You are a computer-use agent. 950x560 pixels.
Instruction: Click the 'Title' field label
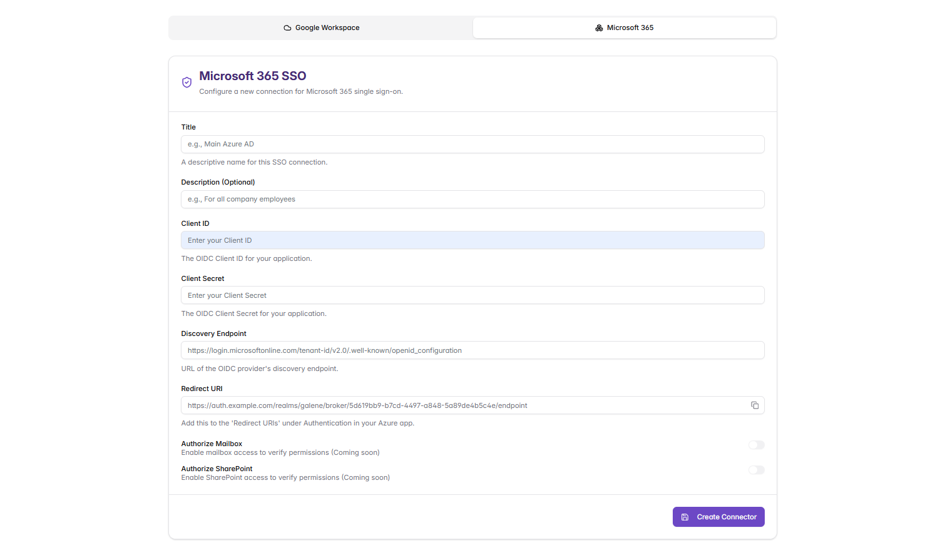coord(188,127)
